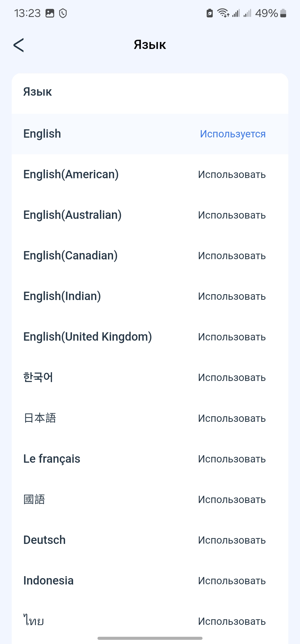Tap the Wi-Fi status icon
The image size is (300, 644).
[x=223, y=13]
